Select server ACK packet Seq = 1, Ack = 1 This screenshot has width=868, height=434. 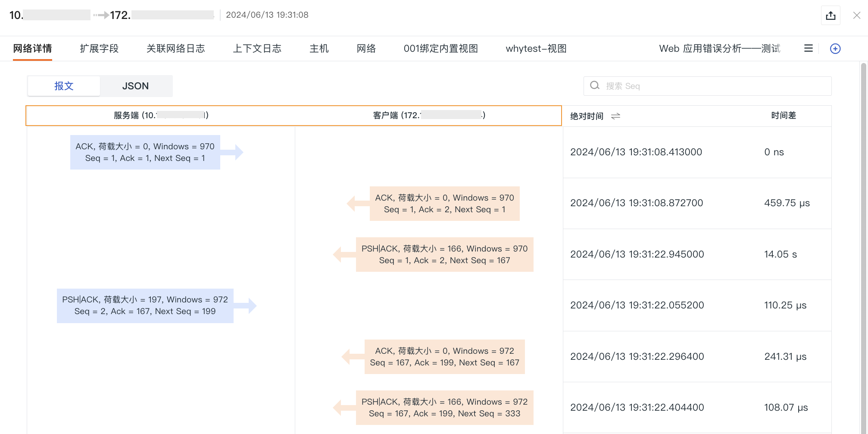(x=145, y=152)
